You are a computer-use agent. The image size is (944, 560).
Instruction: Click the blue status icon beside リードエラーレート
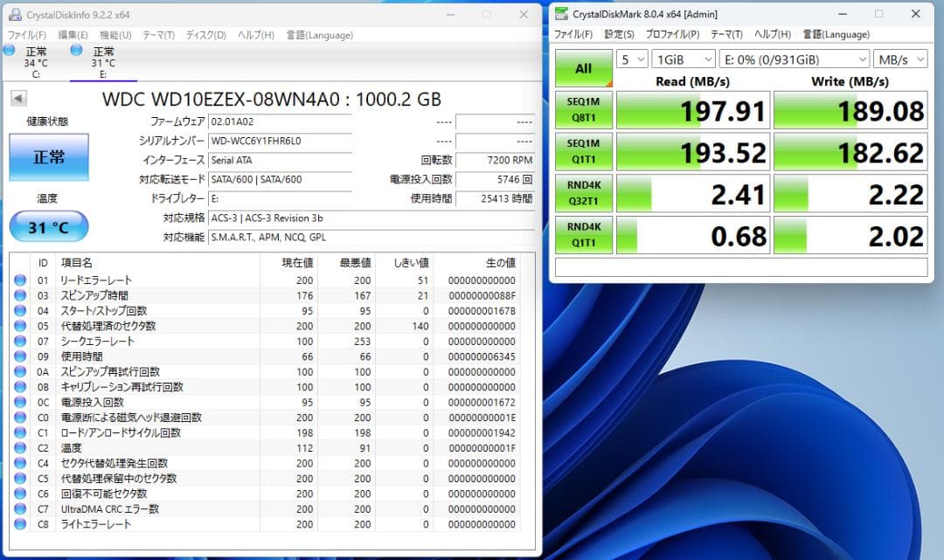click(x=18, y=280)
